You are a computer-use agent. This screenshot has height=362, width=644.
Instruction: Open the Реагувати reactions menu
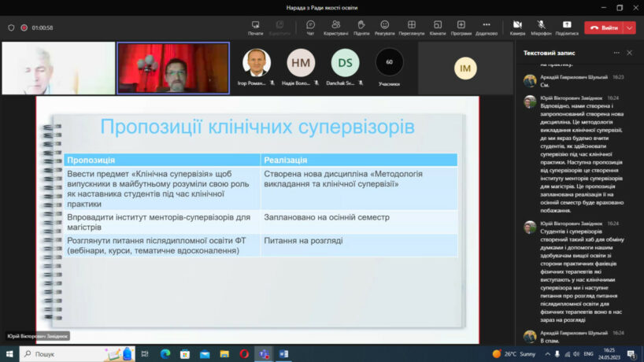[384, 28]
